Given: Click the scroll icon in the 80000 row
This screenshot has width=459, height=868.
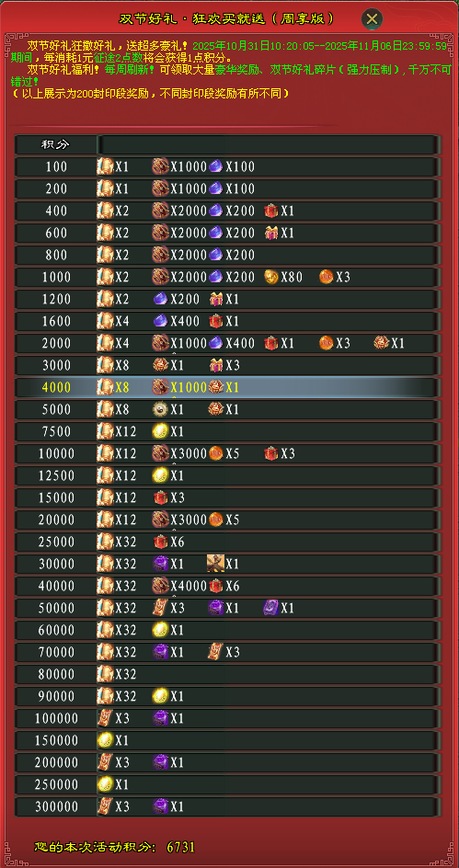Looking at the screenshot, I should tap(105, 674).
